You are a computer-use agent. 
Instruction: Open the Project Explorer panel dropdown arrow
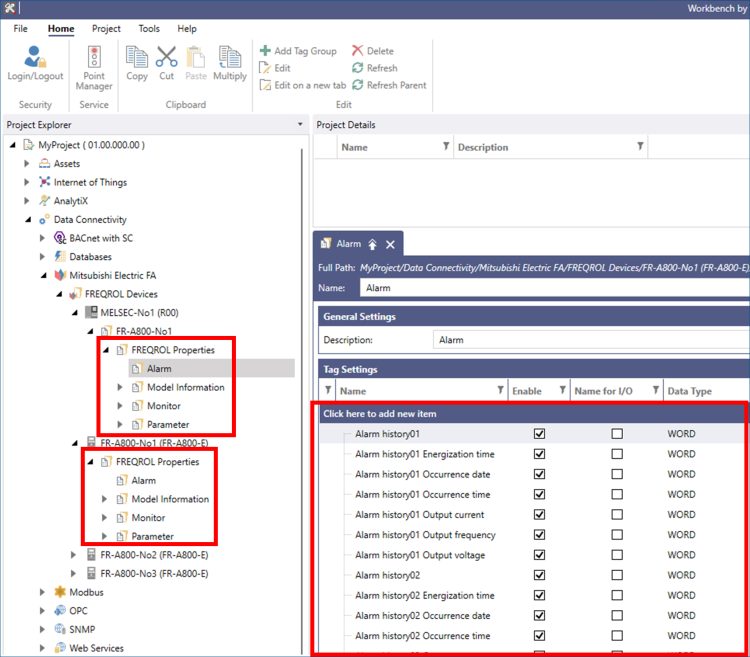pyautogui.click(x=300, y=124)
